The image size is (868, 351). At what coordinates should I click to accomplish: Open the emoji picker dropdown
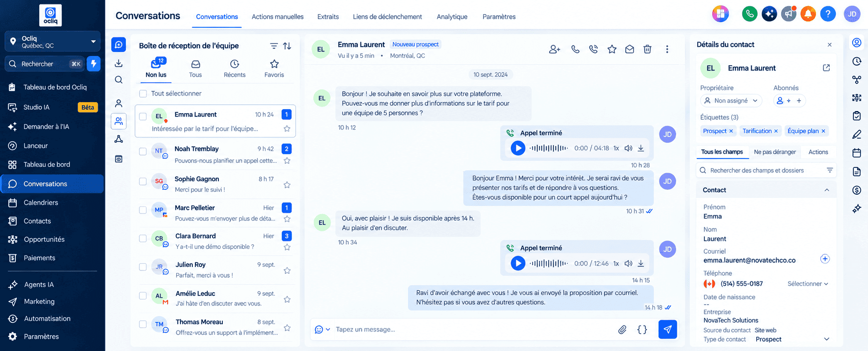pyautogui.click(x=323, y=329)
